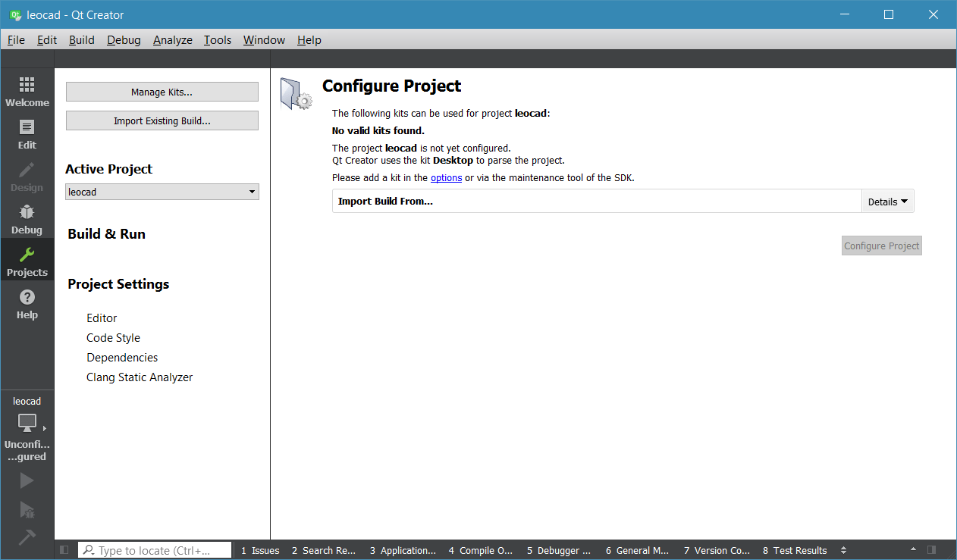Open the File menu
Screen dimensions: 957x560
(x=16, y=40)
